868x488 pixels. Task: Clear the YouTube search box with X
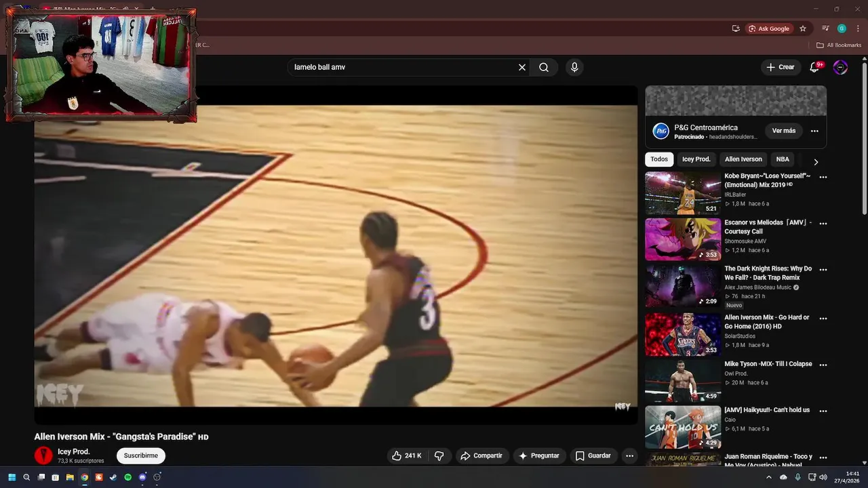522,67
